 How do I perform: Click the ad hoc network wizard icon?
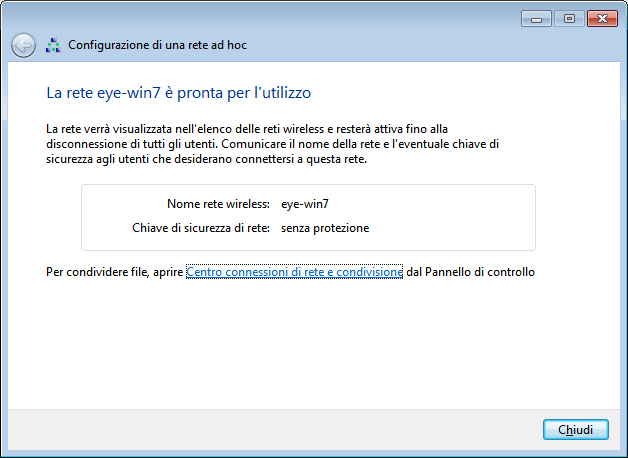click(x=53, y=45)
